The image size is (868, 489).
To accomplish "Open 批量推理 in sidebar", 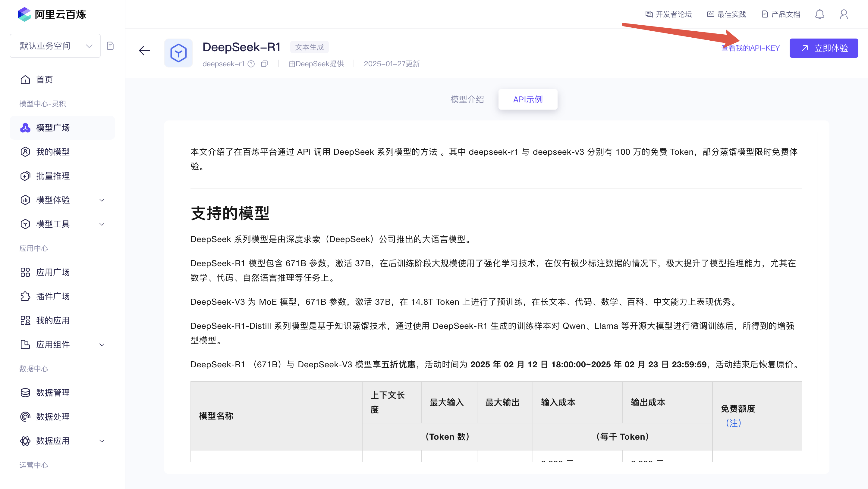I will 53,176.
